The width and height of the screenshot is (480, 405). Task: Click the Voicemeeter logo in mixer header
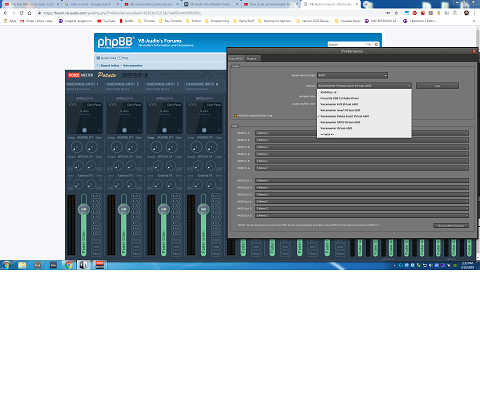click(80, 75)
